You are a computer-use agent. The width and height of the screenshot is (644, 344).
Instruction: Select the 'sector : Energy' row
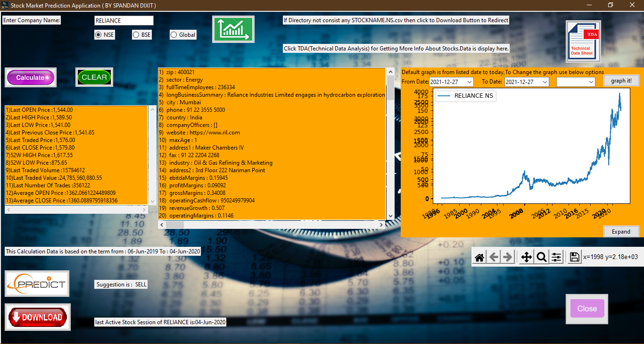[x=181, y=80]
